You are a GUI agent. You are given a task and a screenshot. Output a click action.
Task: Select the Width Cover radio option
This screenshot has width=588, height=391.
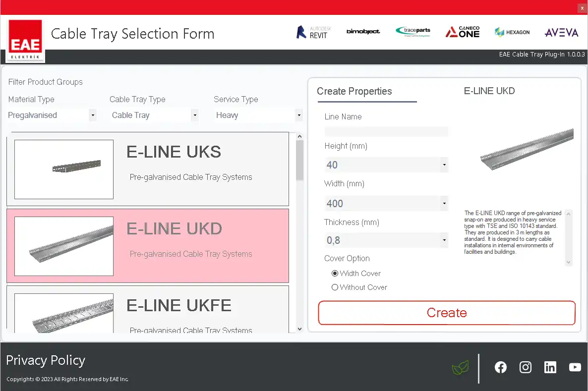point(335,274)
